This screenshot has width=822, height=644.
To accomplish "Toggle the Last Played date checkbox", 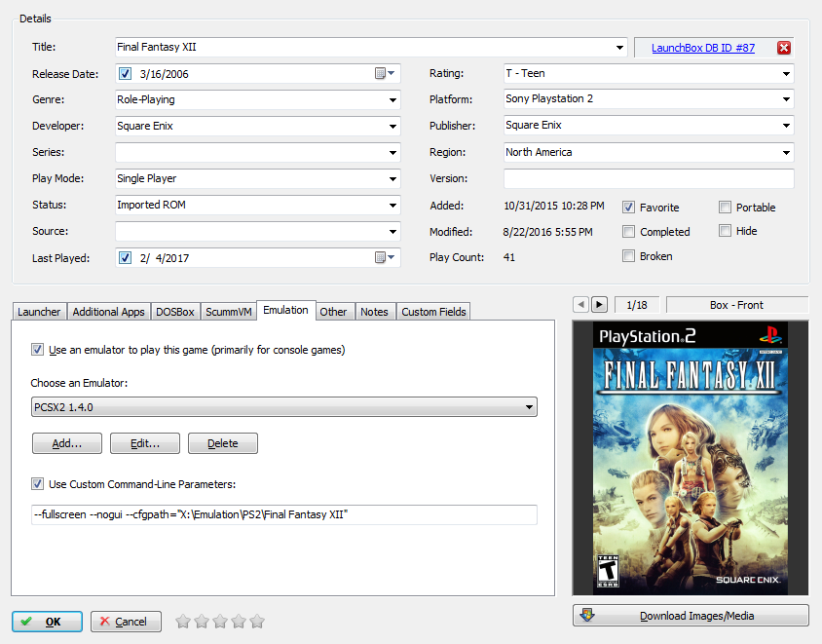I will pos(125,257).
